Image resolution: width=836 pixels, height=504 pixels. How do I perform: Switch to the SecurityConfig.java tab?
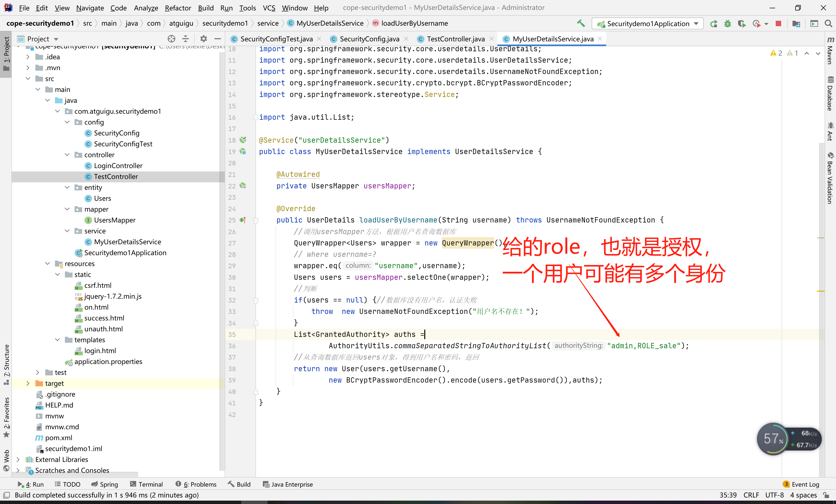coord(369,39)
